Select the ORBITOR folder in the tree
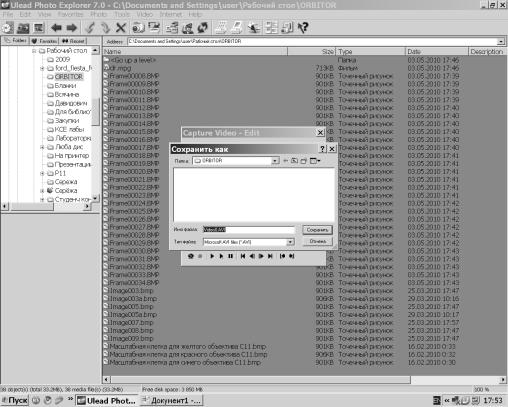 (68, 77)
